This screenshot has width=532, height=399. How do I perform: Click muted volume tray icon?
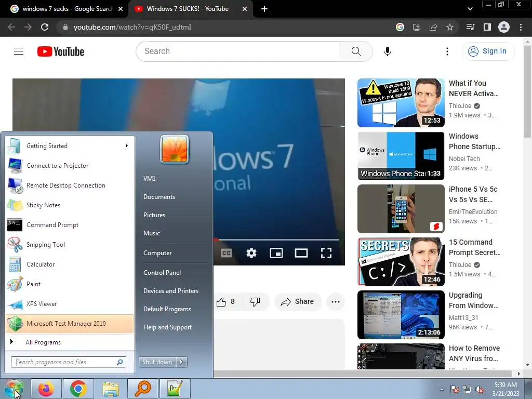click(480, 389)
